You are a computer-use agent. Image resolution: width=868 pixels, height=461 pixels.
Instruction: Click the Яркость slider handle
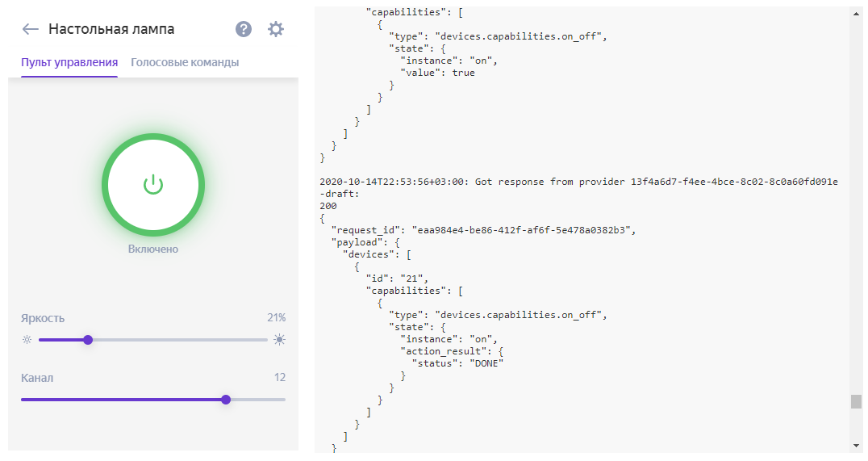[88, 340]
